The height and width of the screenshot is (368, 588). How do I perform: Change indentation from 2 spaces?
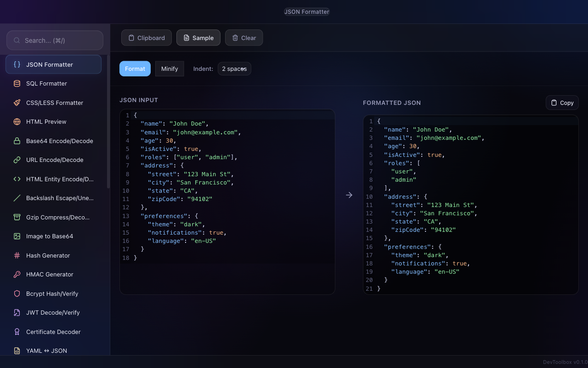click(x=234, y=69)
